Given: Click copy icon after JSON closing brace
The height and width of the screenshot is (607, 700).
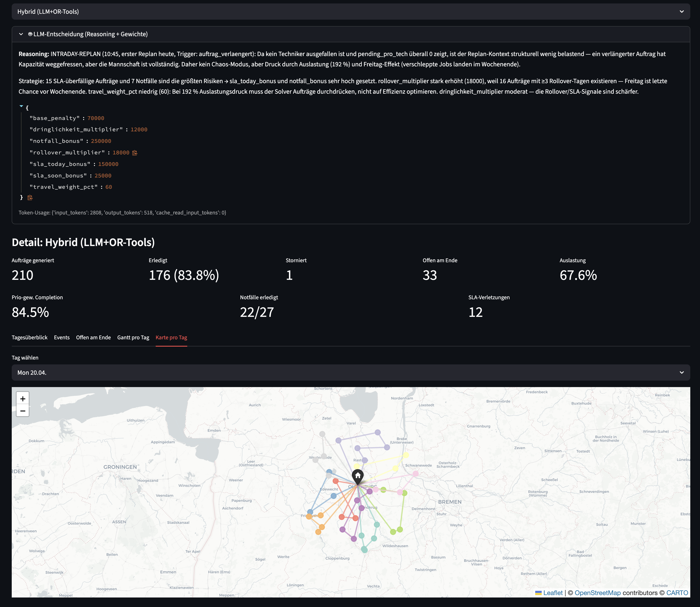Looking at the screenshot, I should coord(30,197).
